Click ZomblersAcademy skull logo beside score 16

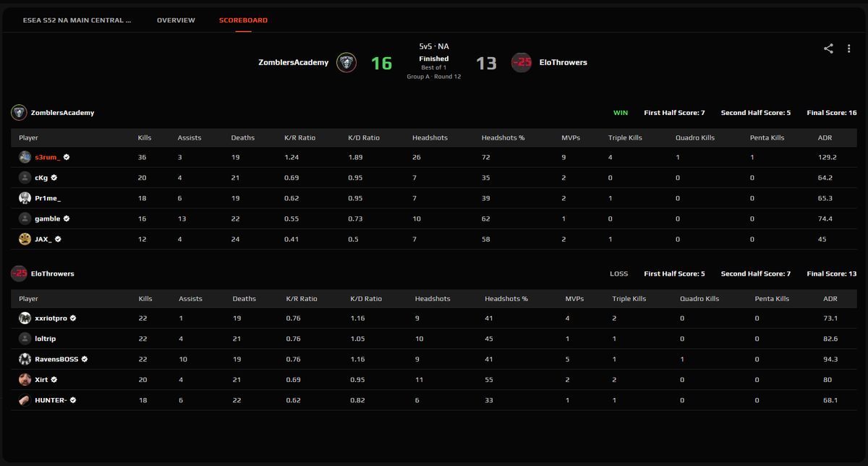(x=347, y=63)
